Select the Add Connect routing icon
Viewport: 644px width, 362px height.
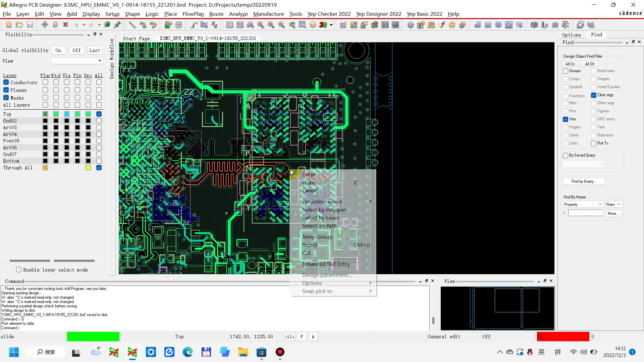tap(194, 25)
